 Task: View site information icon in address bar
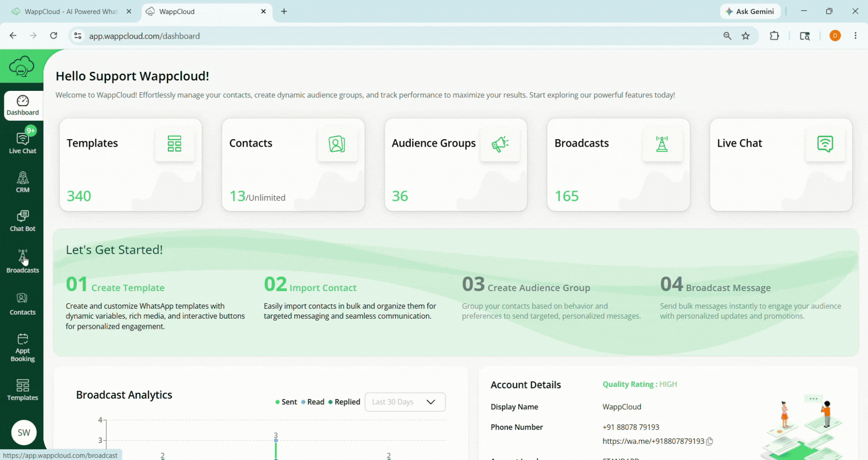pos(78,36)
